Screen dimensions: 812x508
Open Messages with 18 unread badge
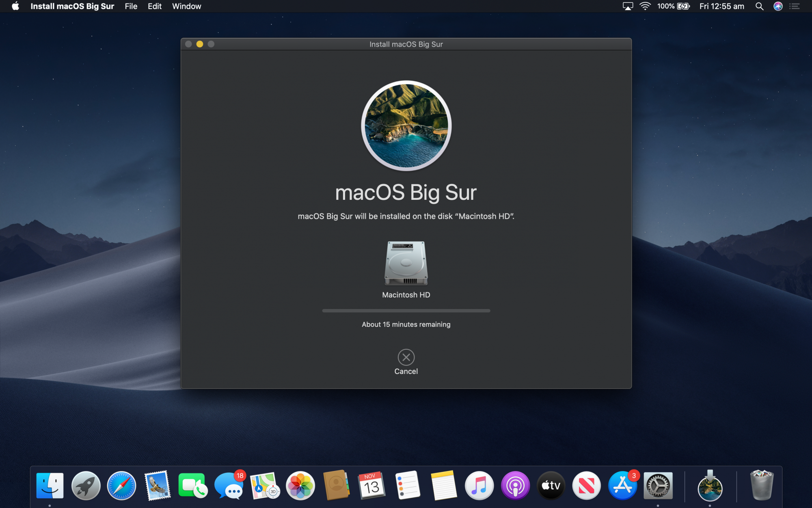click(229, 486)
